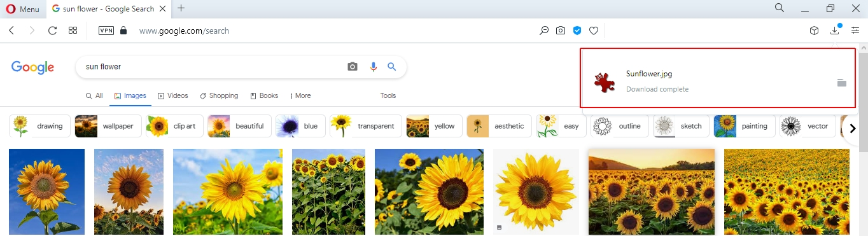Take a snapshot with camera icon

pyautogui.click(x=561, y=31)
